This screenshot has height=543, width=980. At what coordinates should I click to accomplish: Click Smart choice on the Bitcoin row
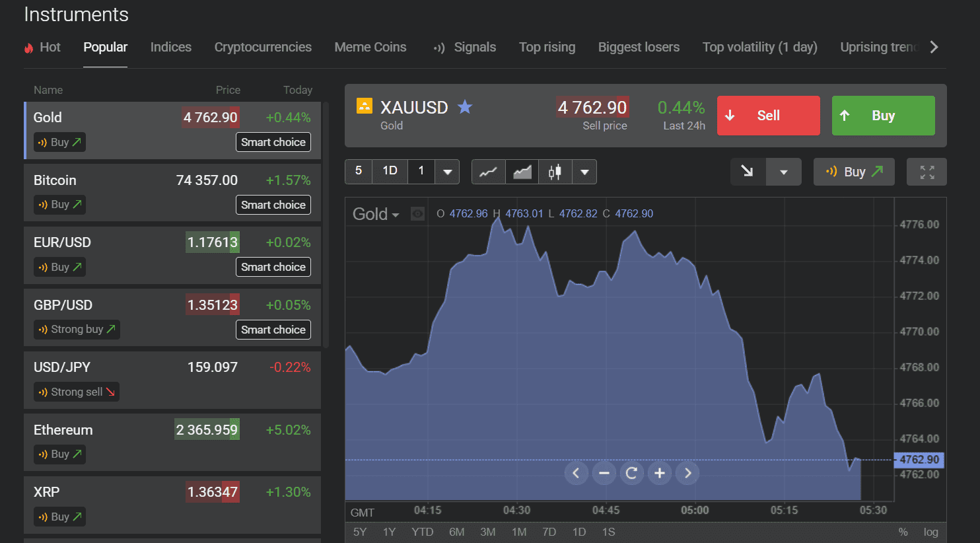click(273, 205)
